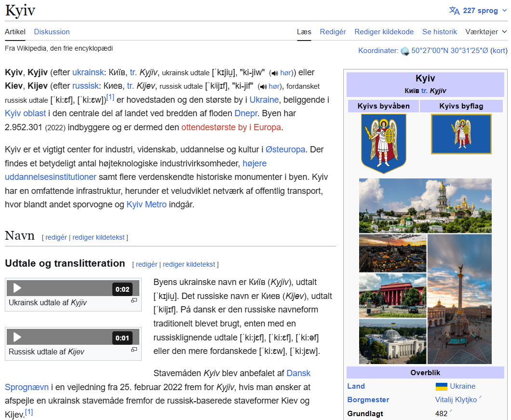Enlarge the Russisk udtale media file icon

click(x=134, y=350)
